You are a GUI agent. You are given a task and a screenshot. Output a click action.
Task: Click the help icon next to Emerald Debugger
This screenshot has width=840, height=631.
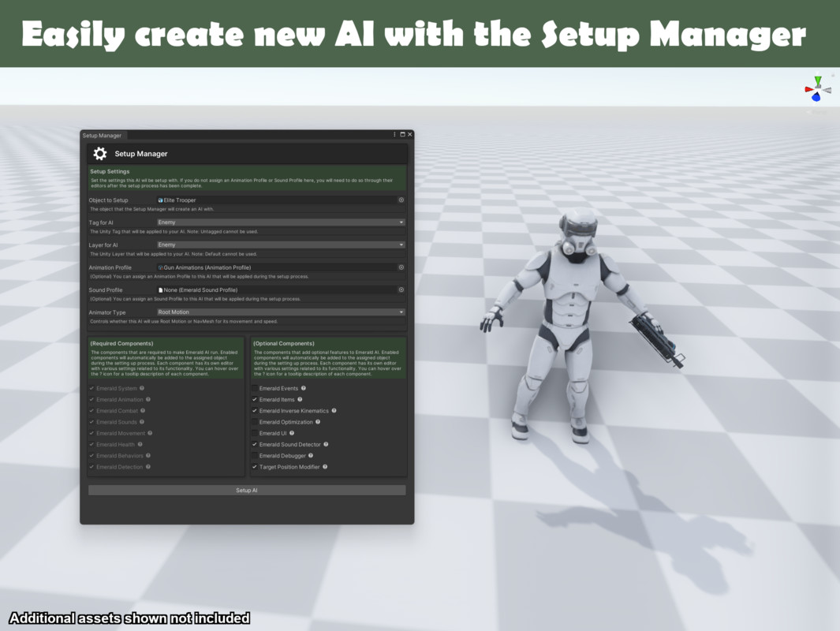click(x=312, y=456)
